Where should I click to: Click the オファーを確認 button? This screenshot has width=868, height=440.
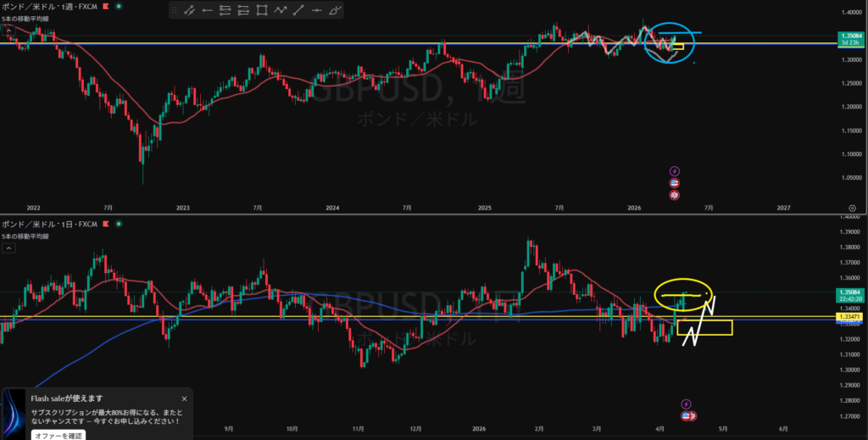pos(58,435)
